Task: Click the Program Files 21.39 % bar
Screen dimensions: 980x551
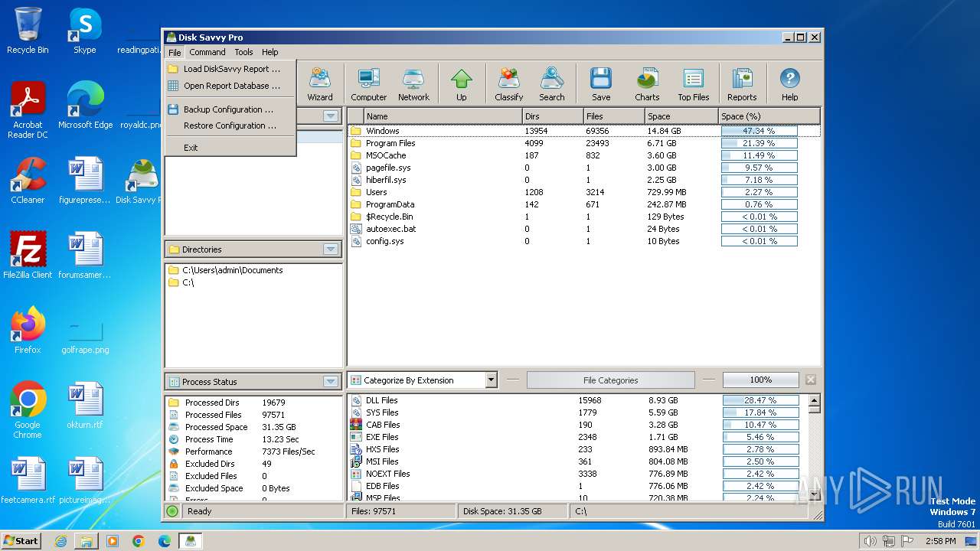Action: (759, 143)
